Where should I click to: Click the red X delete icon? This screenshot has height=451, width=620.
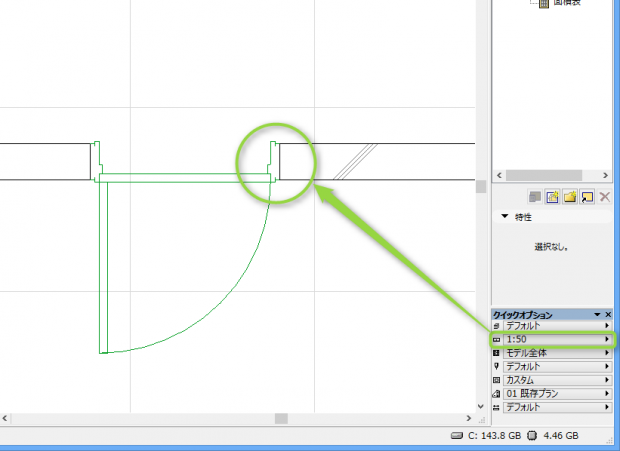pyautogui.click(x=605, y=196)
